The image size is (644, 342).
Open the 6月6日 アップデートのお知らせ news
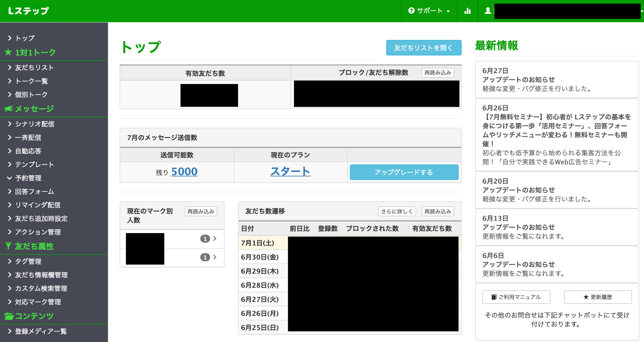557,264
